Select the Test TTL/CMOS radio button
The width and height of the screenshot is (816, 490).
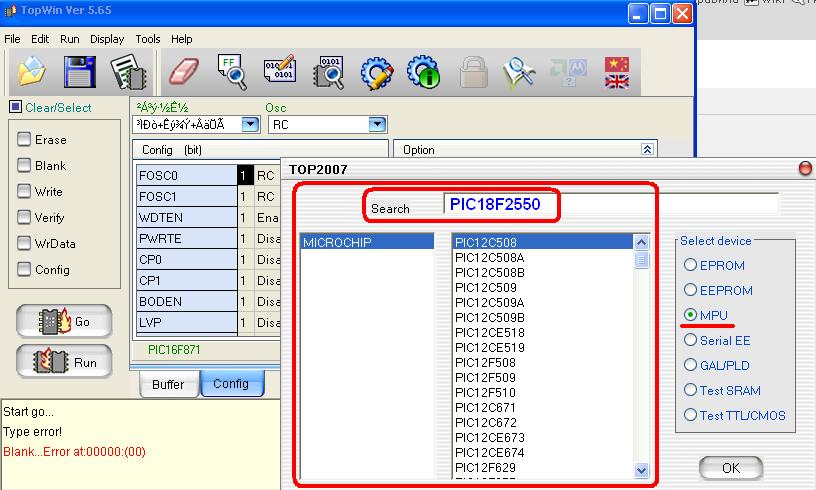click(690, 415)
